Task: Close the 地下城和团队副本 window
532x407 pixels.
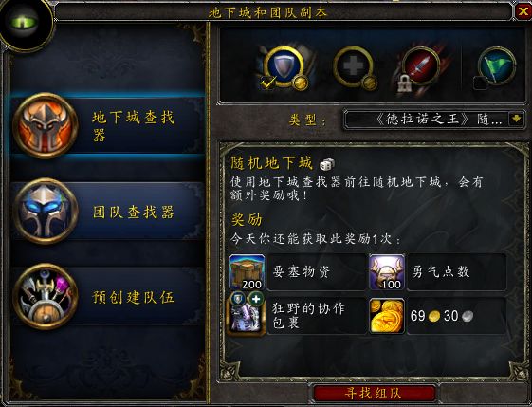Action: 523,12
